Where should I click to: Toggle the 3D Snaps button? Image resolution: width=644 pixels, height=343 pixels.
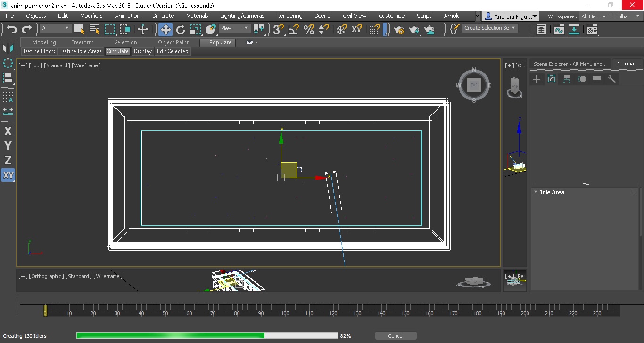279,29
